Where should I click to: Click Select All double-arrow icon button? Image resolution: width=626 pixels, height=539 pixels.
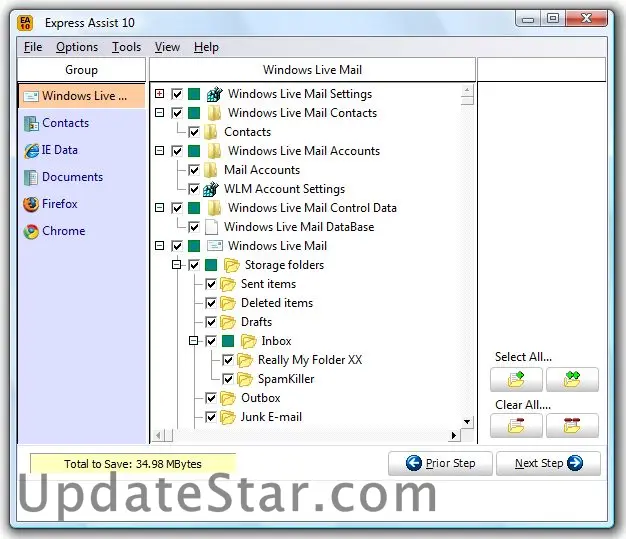tap(572, 379)
